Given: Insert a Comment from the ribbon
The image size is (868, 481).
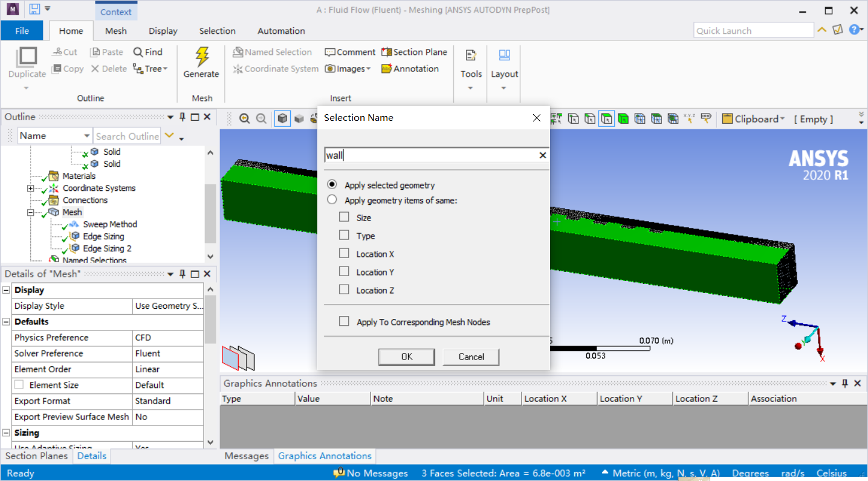Looking at the screenshot, I should coord(350,52).
